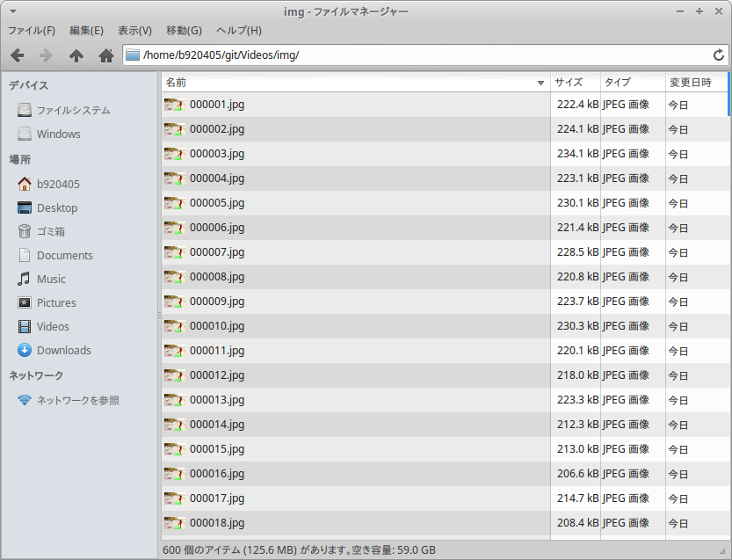Click the 234.1 kB size cell
Image resolution: width=732 pixels, height=560 pixels.
(x=577, y=154)
